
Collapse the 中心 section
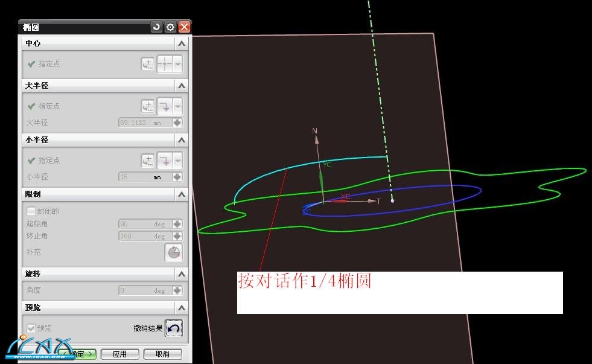point(181,43)
